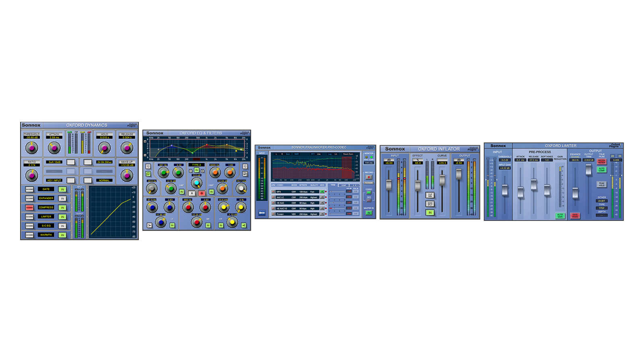The height and width of the screenshot is (362, 644).
Task: Turn the Make-Up gain knob in Dynamics
Action: [x=127, y=175]
